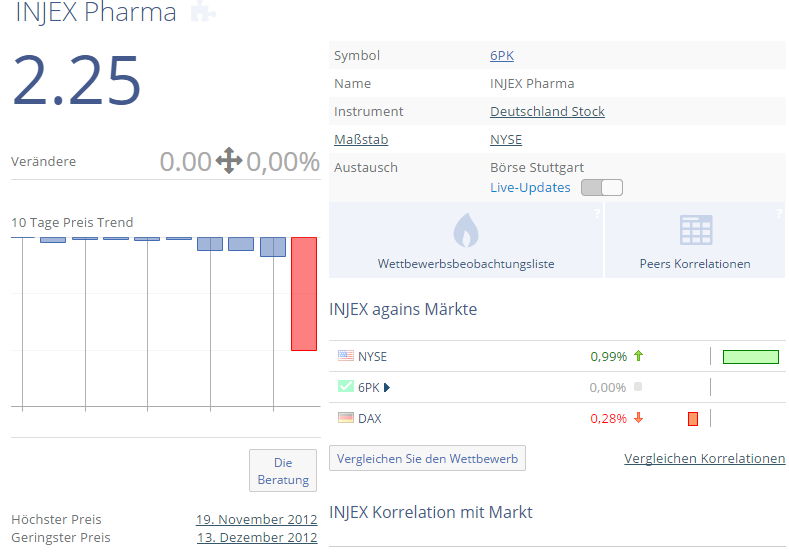The image size is (789, 554).
Task: Click the US flag icon in NYSE row
Action: pyautogui.click(x=346, y=356)
